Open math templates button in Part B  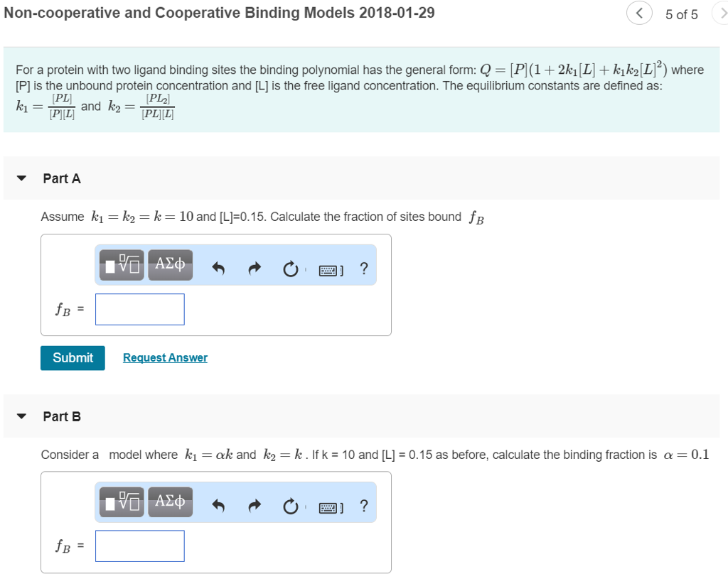[122, 504]
